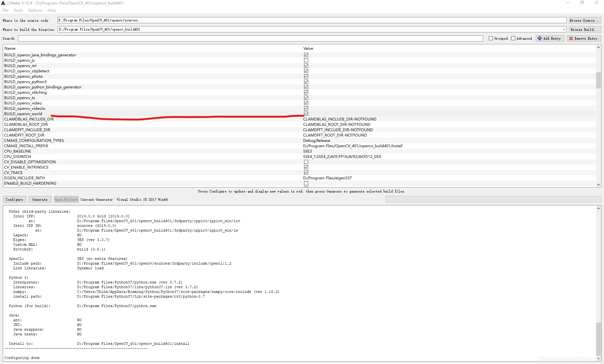Click cache list scroll up arrow

[598, 48]
